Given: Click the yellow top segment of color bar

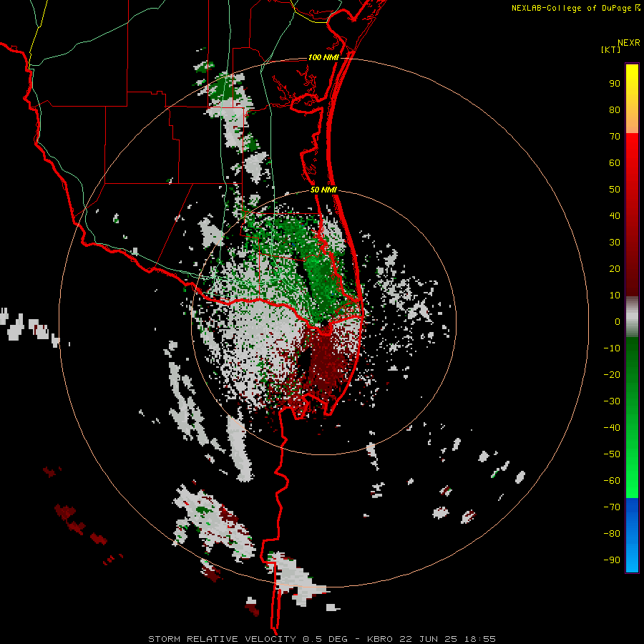Looking at the screenshot, I should click(632, 99).
